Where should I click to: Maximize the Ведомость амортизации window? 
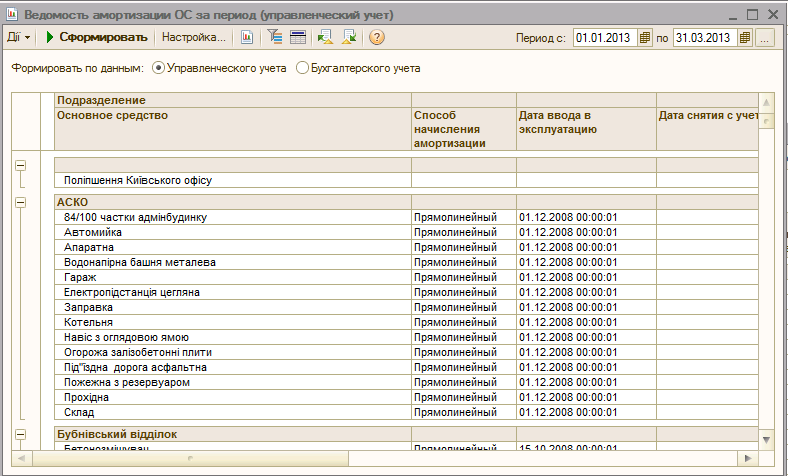click(752, 15)
